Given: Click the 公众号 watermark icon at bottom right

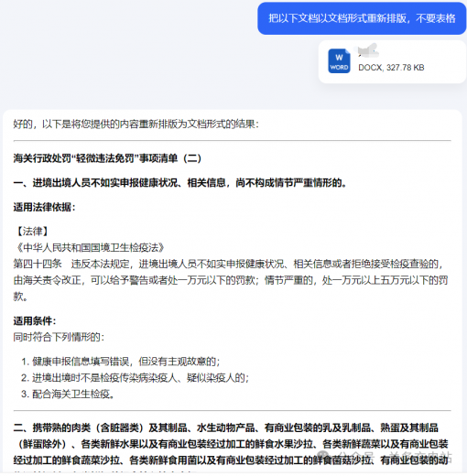Looking at the screenshot, I should 323,455.
